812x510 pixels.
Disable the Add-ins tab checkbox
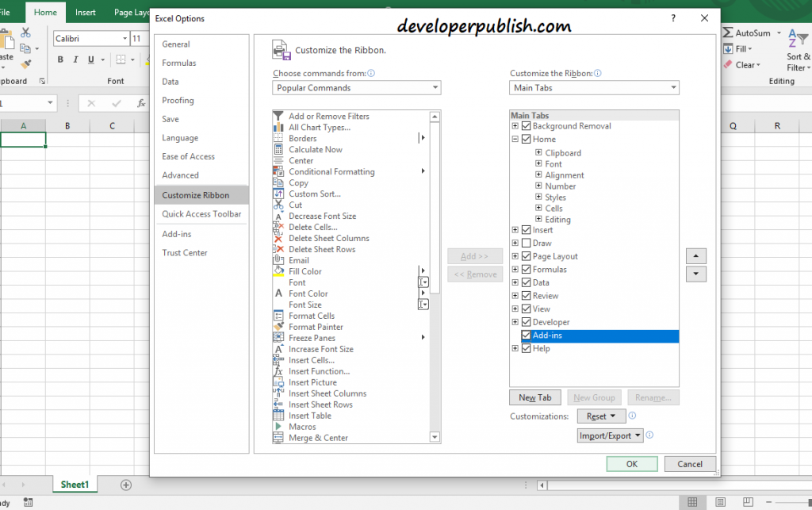coord(526,336)
